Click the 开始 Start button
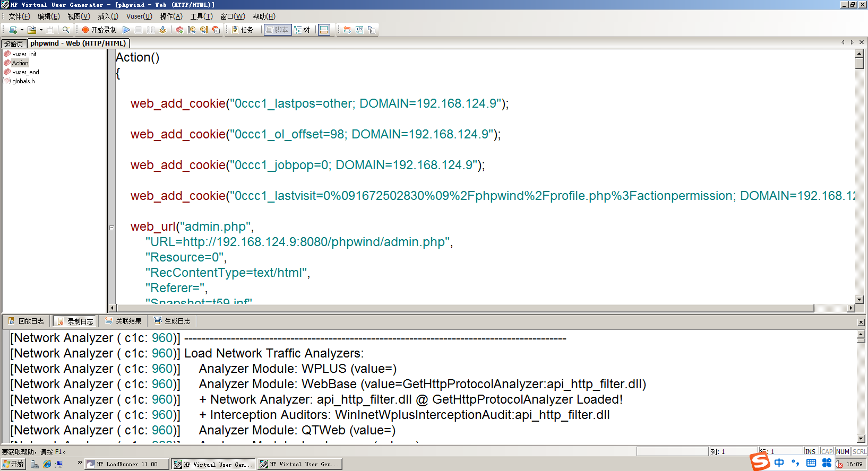The image size is (868, 471). [13, 464]
